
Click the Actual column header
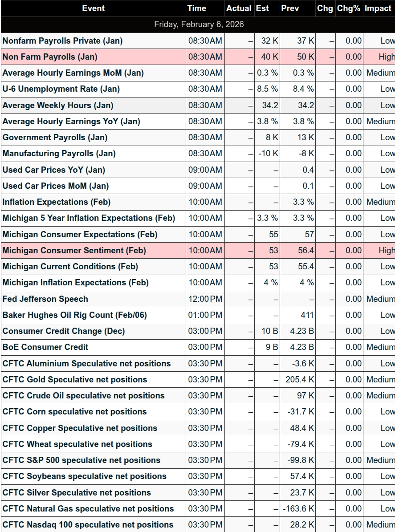pos(239,8)
